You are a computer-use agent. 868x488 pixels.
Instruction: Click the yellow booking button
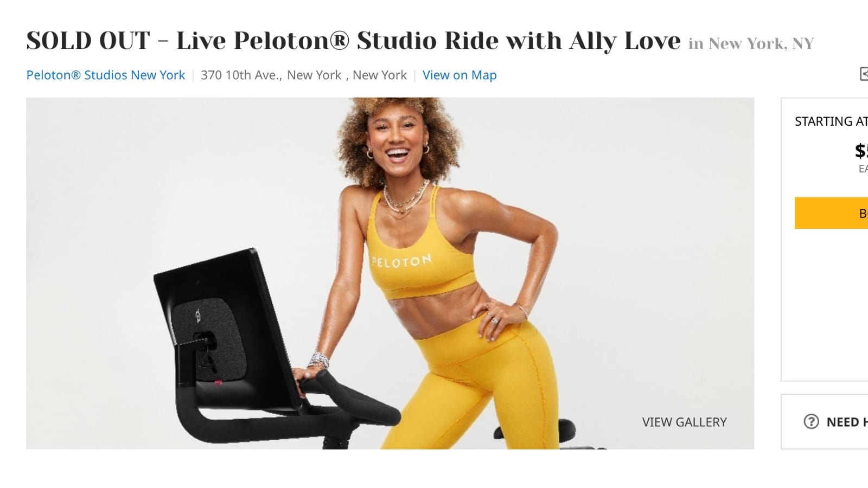831,213
